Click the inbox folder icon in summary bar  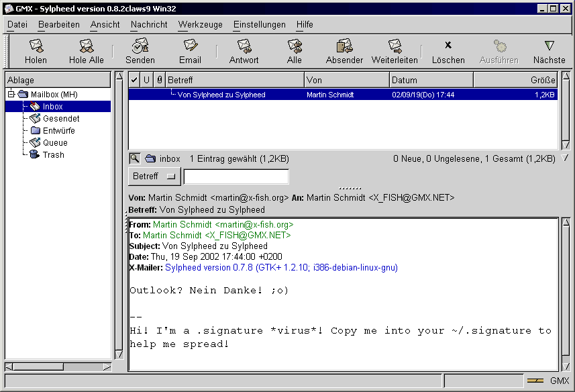150,158
